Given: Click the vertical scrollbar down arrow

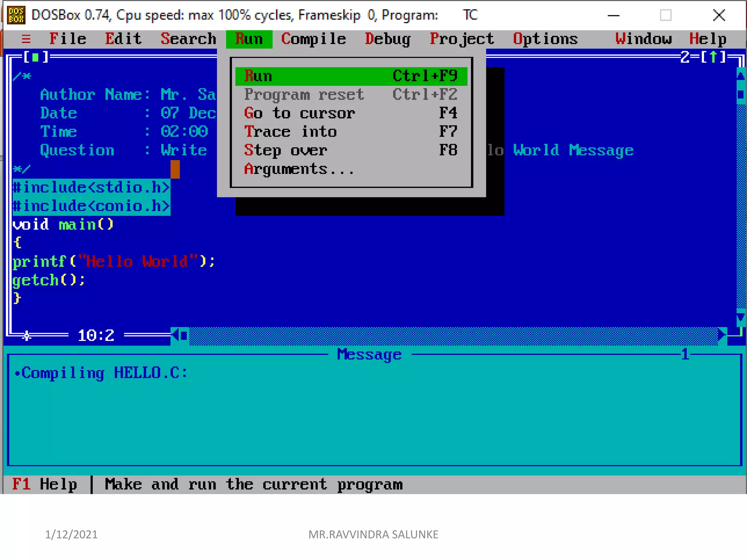Looking at the screenshot, I should 740,318.
